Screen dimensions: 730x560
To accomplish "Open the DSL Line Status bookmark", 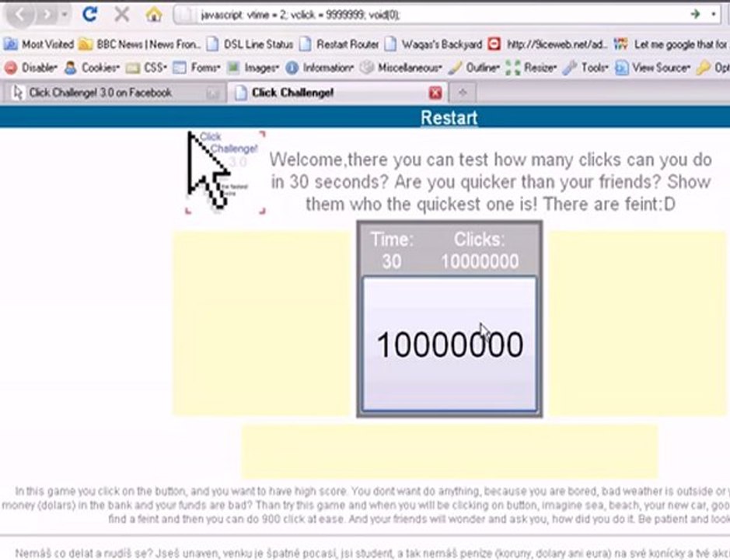I will point(250,44).
